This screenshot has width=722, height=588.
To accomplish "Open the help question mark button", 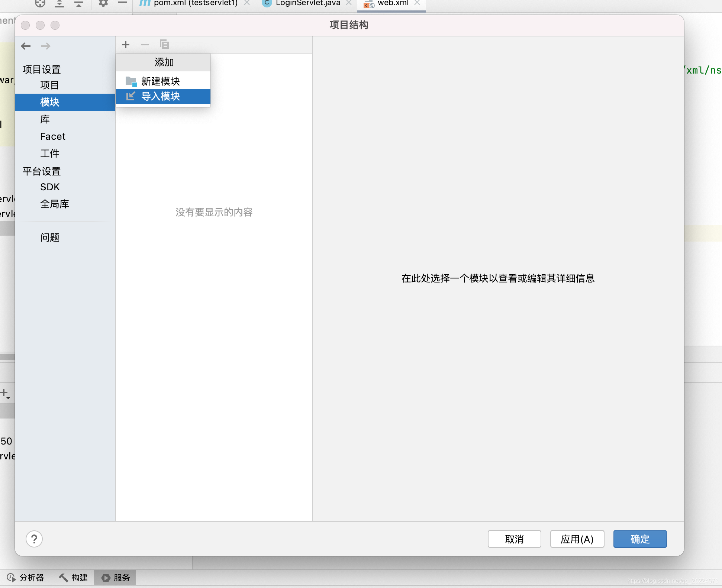I will 34,539.
